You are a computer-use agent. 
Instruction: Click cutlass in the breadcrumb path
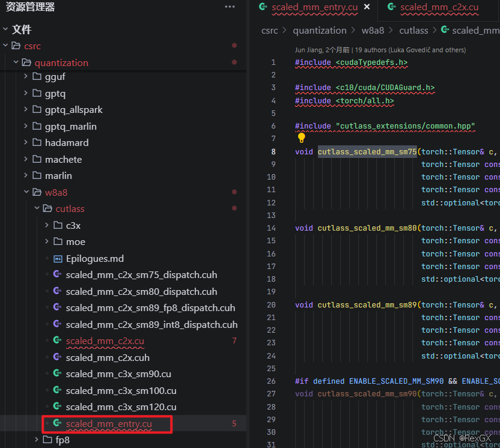click(413, 31)
